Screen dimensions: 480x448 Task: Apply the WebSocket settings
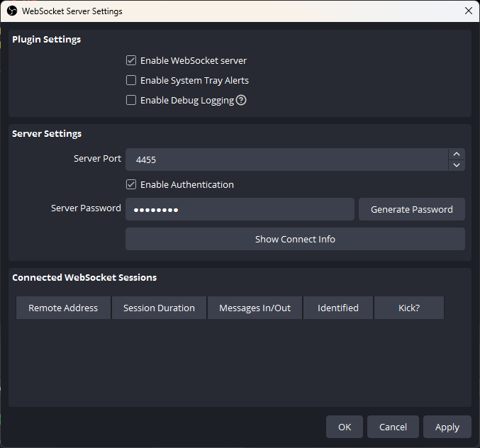[x=447, y=427]
